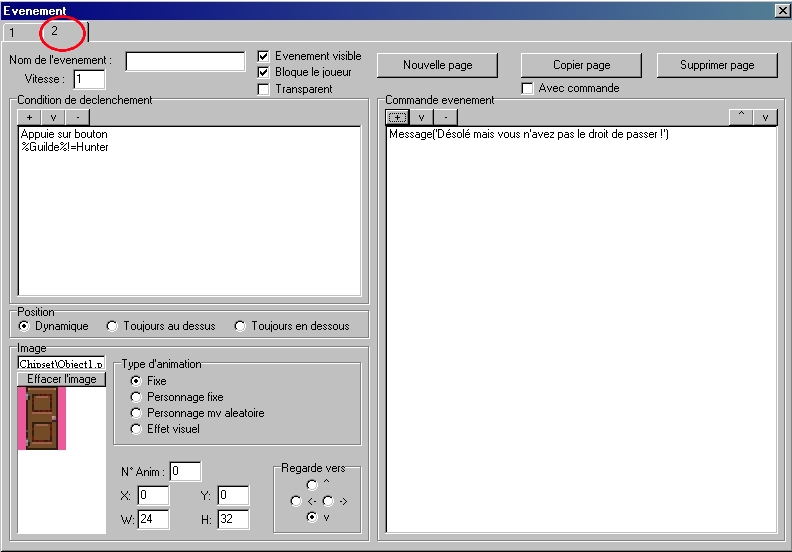
Task: Add a new event command with + button
Action: pyautogui.click(x=397, y=117)
